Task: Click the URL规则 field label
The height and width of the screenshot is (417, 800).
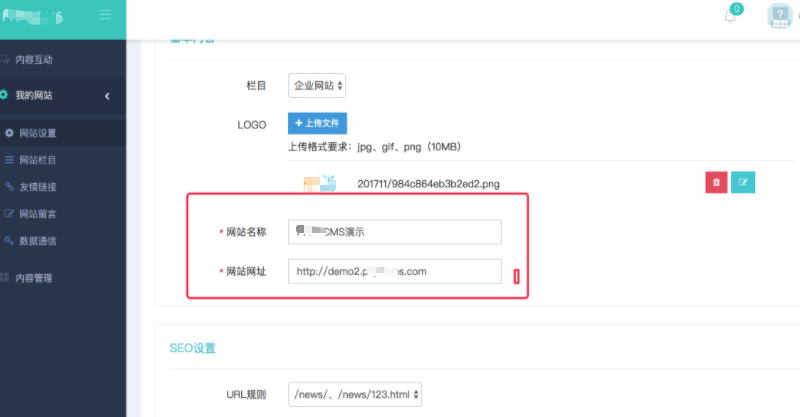Action: pos(246,395)
